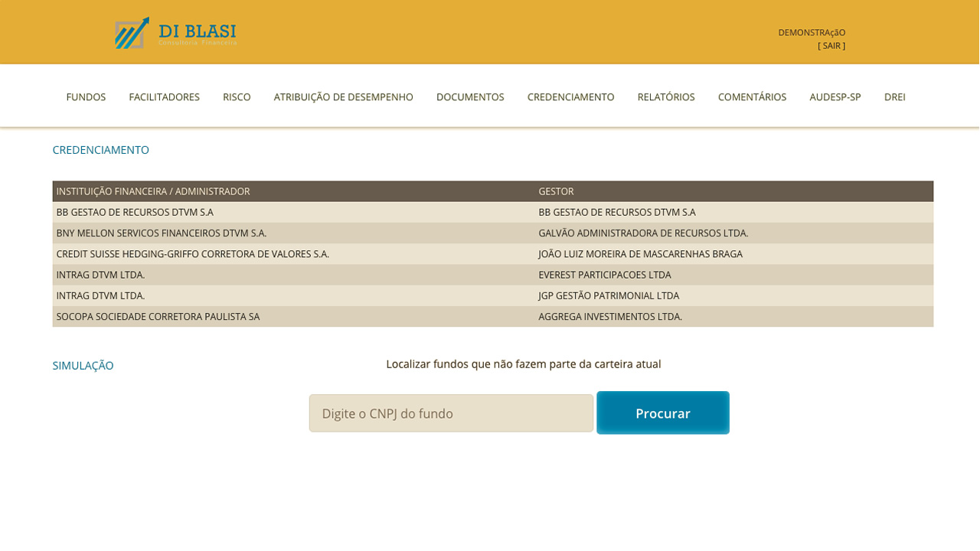Viewport: 980px width, 551px height.
Task: Open the DREI menu item
Action: (894, 97)
